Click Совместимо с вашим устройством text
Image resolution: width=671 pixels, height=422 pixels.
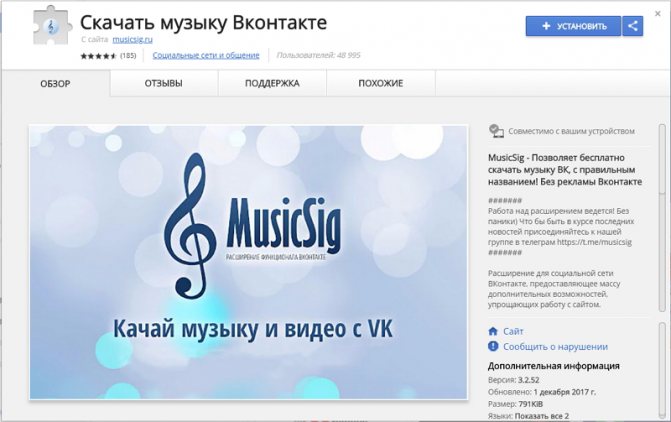(x=571, y=131)
